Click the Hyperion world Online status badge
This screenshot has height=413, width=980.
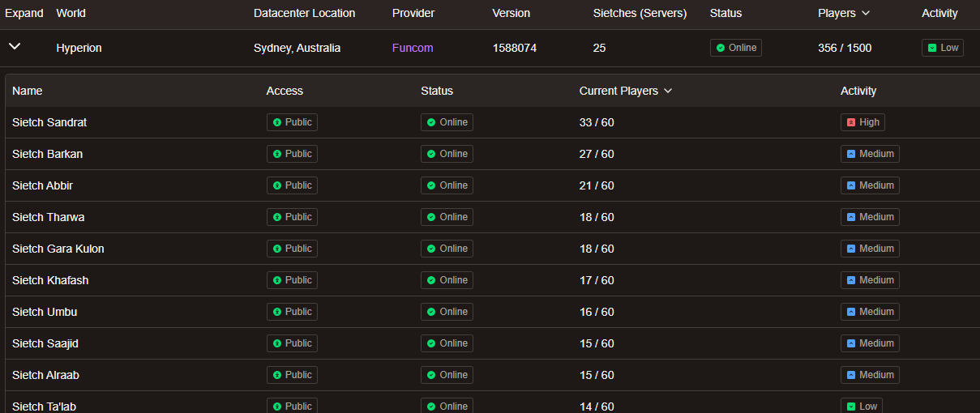click(736, 48)
